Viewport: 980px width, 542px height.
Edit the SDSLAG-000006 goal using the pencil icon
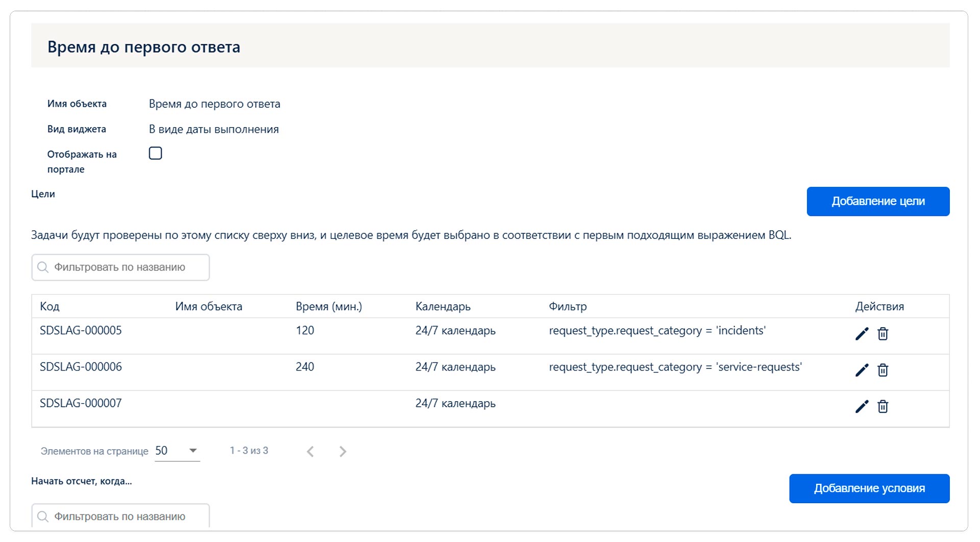click(x=862, y=370)
